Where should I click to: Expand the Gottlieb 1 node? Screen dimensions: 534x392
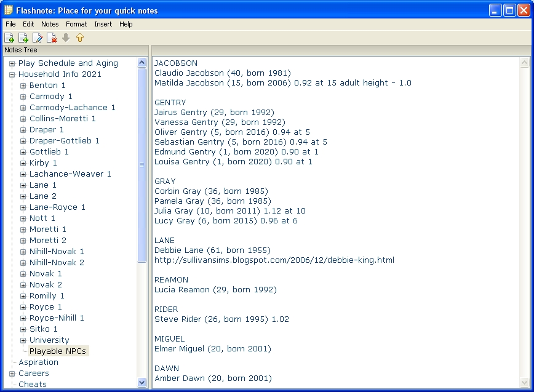(x=23, y=152)
